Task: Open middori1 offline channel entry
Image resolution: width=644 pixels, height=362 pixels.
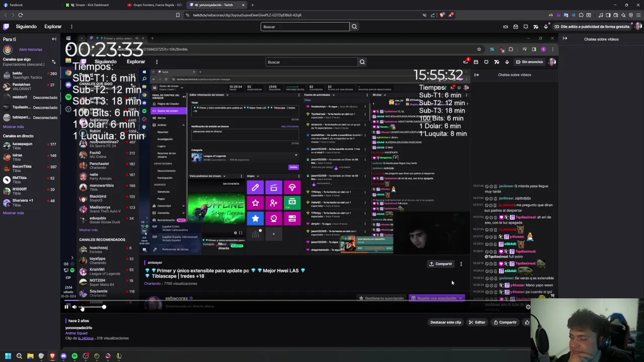Action: [30, 97]
